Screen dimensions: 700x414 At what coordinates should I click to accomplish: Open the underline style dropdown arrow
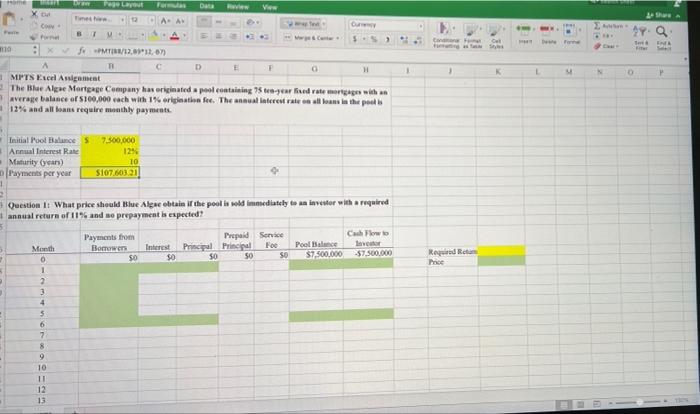coord(120,35)
